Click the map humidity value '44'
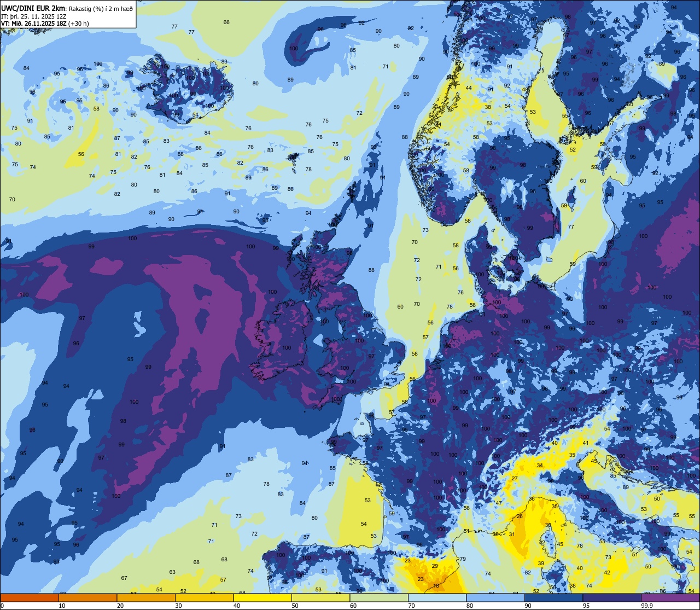The width and height of the screenshot is (700, 610). 469,88
